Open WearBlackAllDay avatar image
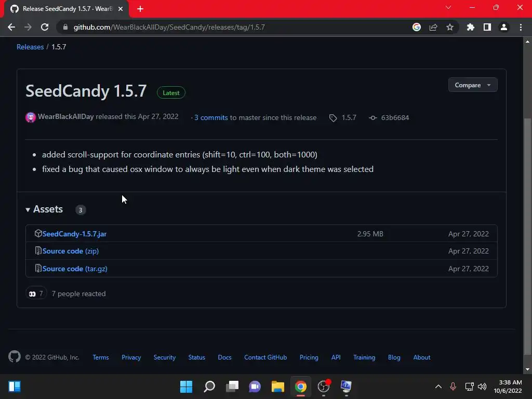The image size is (532, 399). click(31, 117)
